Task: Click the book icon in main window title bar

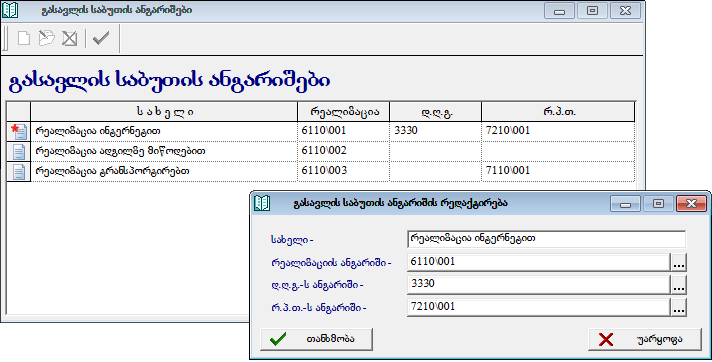Action: [10, 10]
